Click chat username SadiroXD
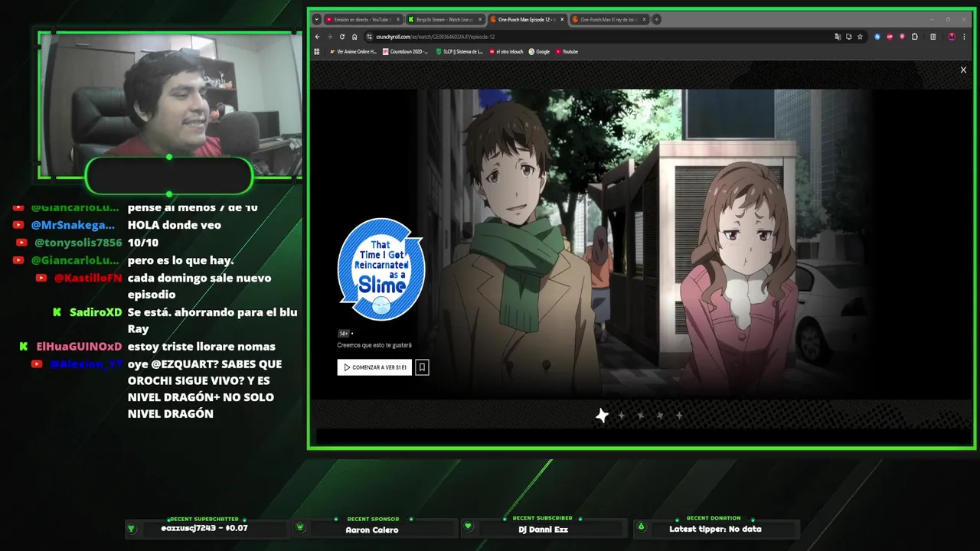The image size is (980, 551). pos(96,312)
